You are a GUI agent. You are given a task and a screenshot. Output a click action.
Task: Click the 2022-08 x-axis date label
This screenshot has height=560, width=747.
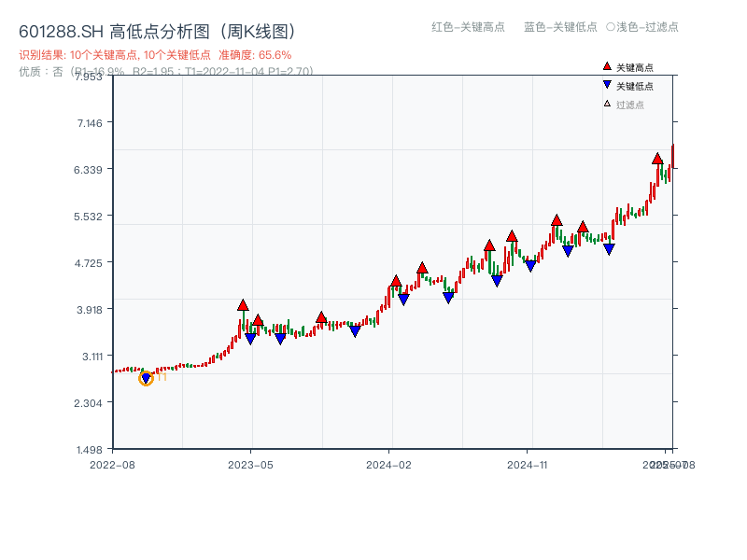(112, 464)
